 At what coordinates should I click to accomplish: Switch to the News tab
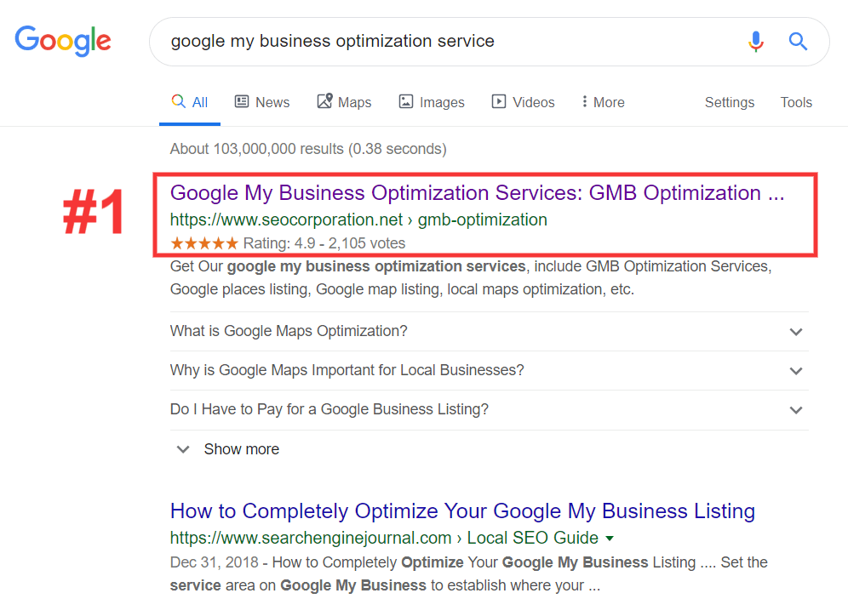[x=262, y=102]
